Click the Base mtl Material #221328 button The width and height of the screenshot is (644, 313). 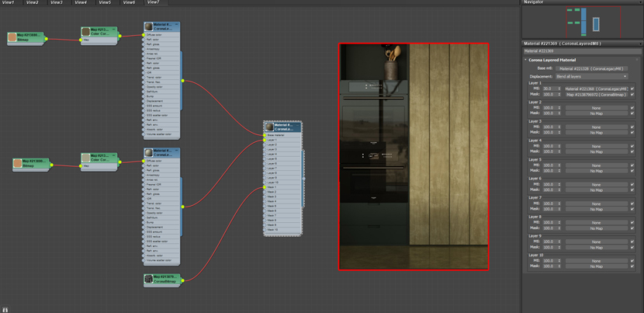point(591,68)
